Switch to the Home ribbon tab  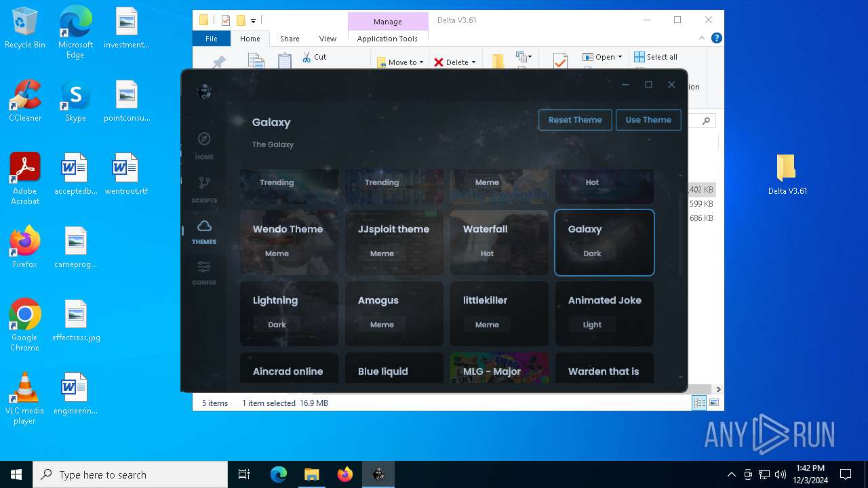point(250,39)
